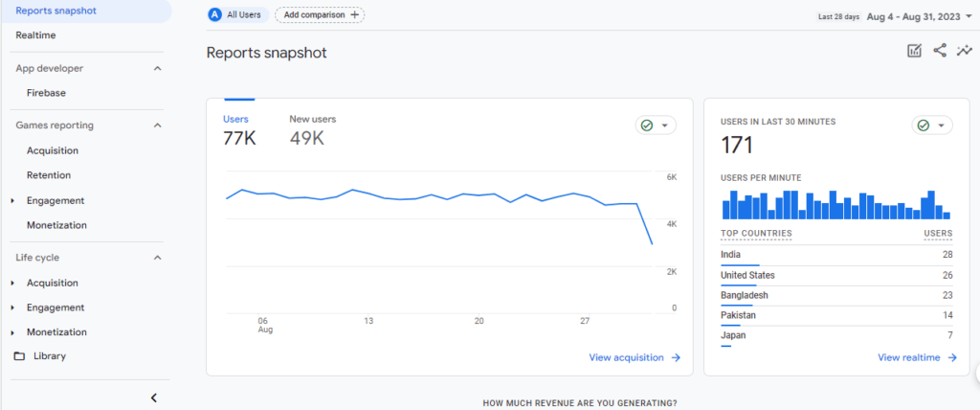The width and height of the screenshot is (980, 410).
Task: Click the Japan country row
Action: (x=836, y=336)
